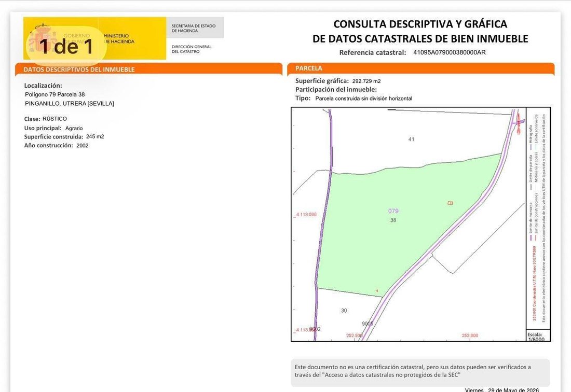Click 'Parcela construida sin división horizontal' text
This screenshot has height=392, width=571.
(x=364, y=99)
